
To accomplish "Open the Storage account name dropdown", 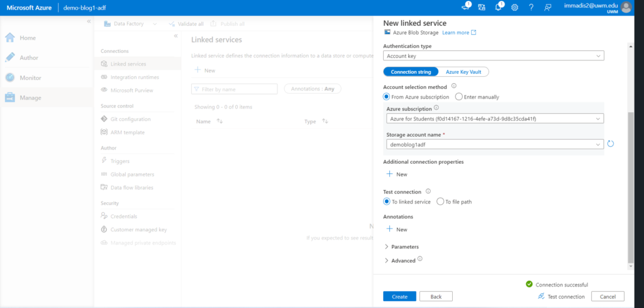I will (x=495, y=144).
